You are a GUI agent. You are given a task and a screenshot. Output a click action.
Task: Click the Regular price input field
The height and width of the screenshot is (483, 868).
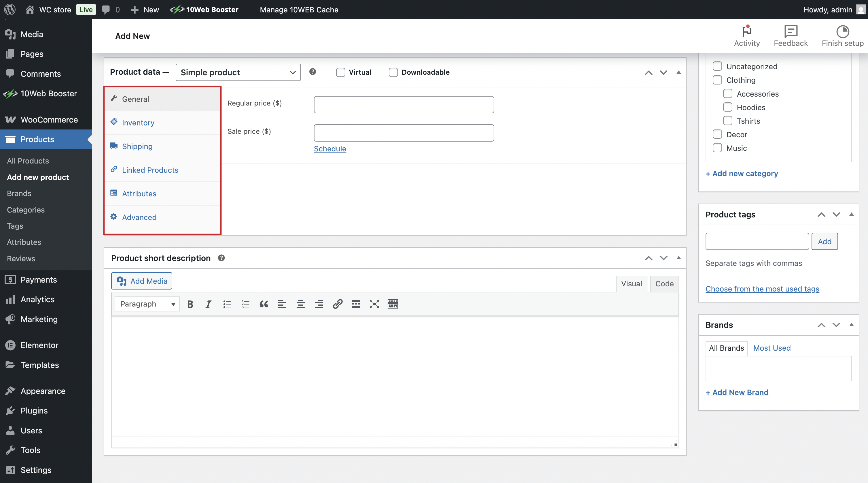coord(403,105)
